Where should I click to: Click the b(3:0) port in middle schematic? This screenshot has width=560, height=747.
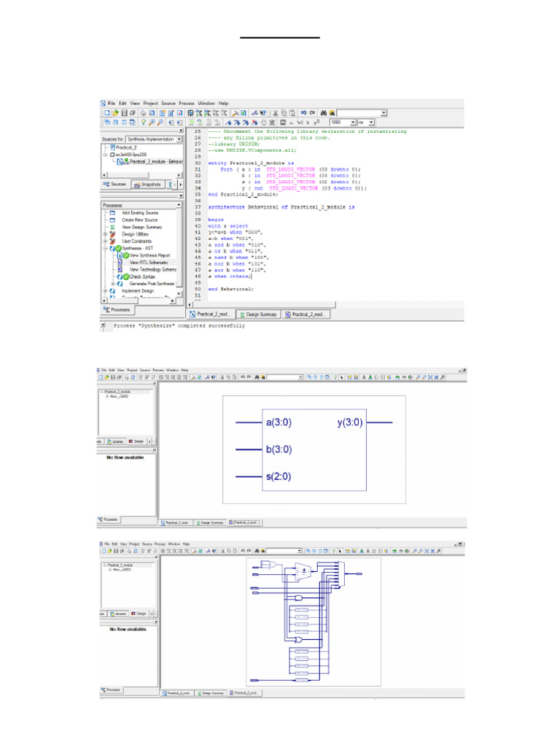pos(279,449)
